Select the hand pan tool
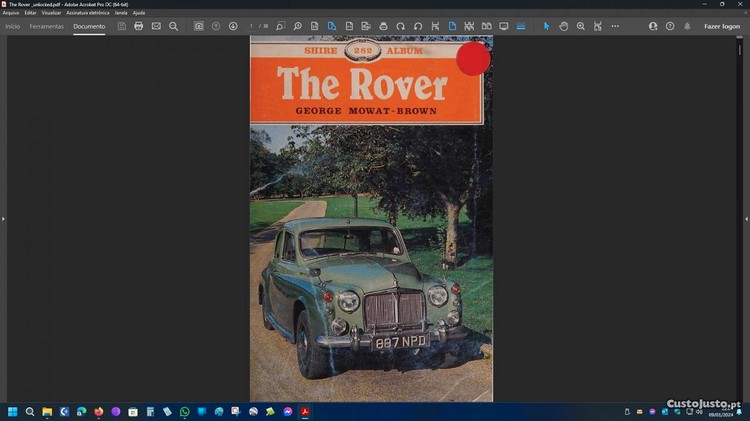Image resolution: width=750 pixels, height=421 pixels. coord(564,26)
